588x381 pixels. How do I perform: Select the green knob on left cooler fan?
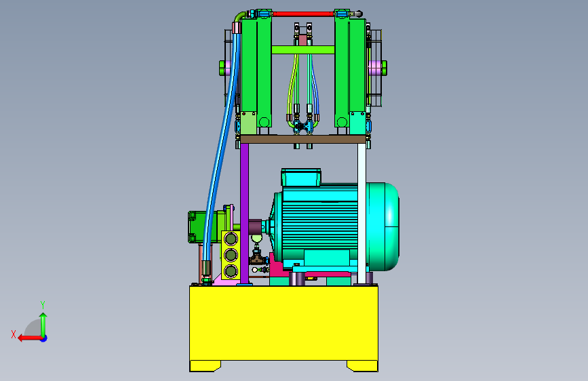[x=222, y=68]
